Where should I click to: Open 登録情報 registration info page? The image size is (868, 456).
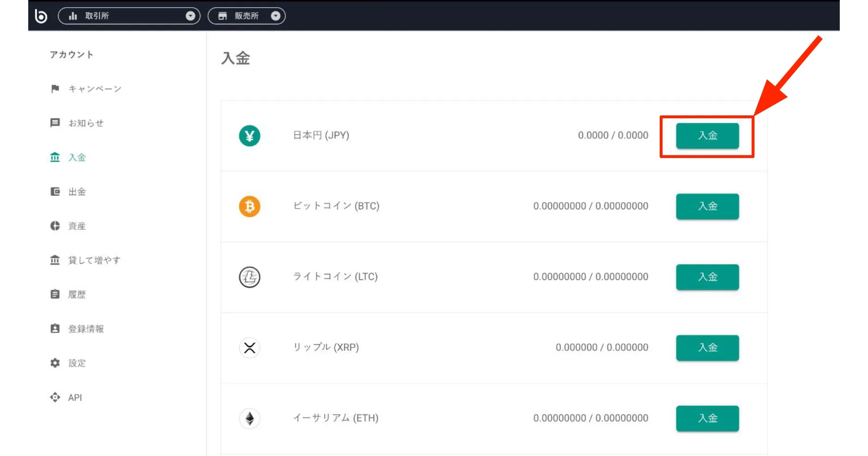click(86, 329)
